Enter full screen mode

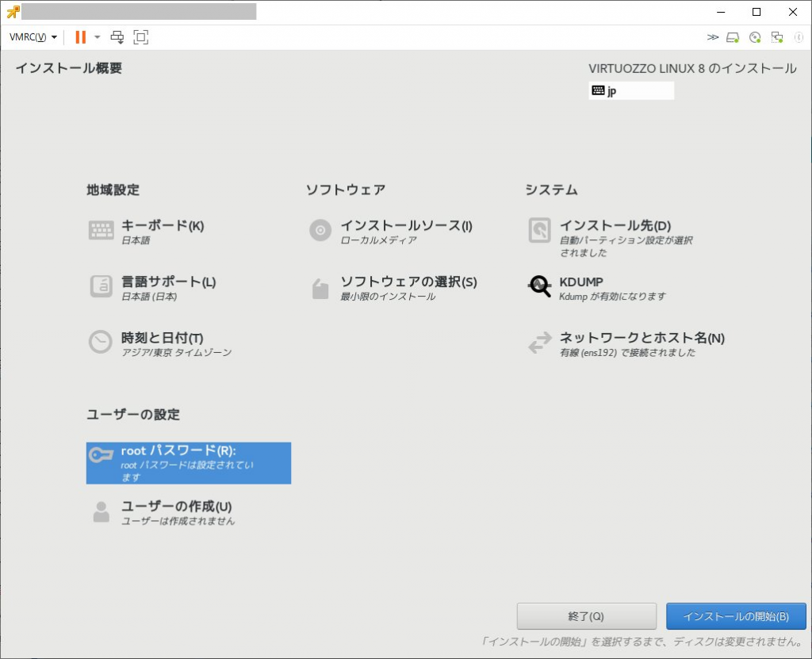click(141, 37)
